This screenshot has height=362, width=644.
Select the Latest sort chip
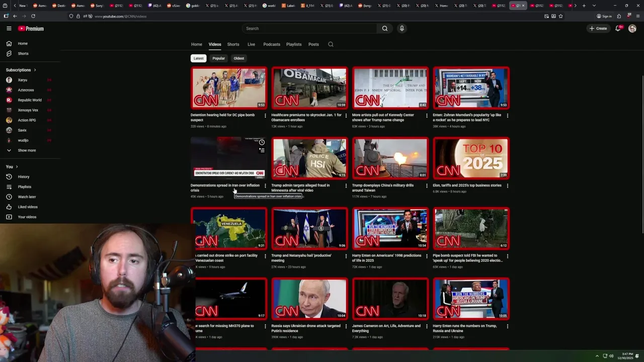point(199,58)
